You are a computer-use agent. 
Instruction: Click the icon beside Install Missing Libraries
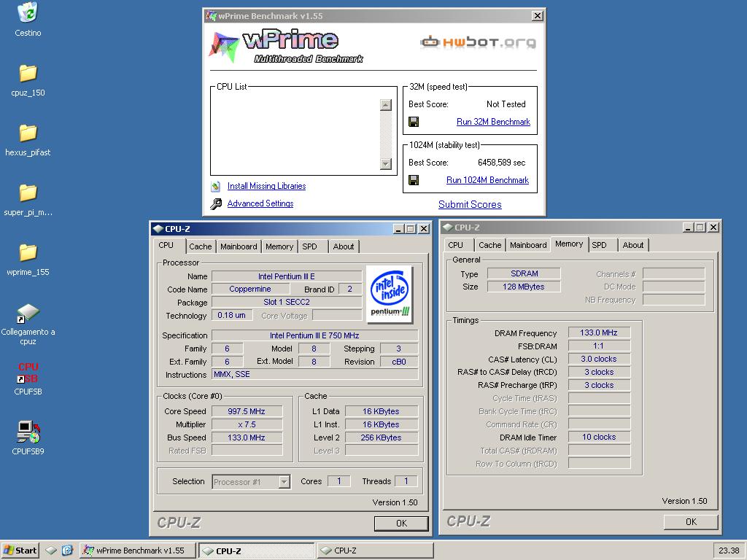[216, 186]
